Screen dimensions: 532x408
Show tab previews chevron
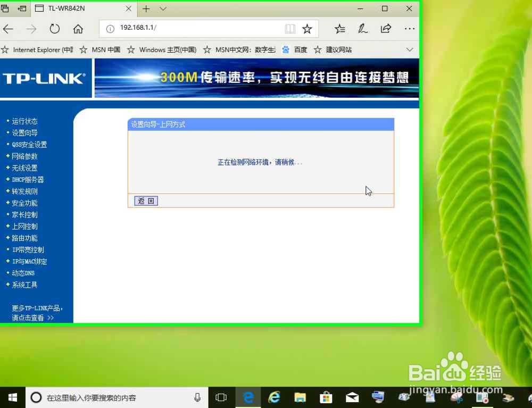point(163,9)
